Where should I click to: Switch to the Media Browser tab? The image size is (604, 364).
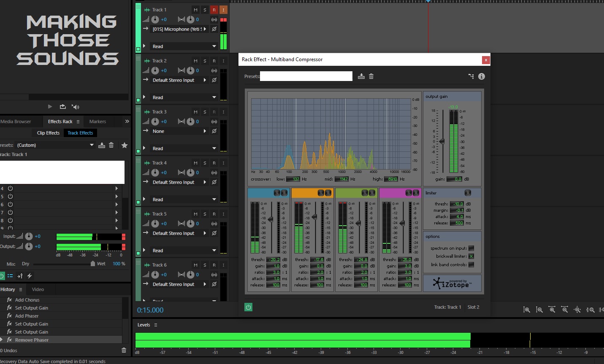(16, 121)
